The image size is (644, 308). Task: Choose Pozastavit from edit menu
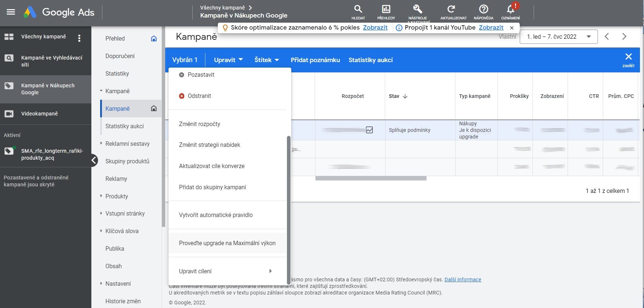227,75
